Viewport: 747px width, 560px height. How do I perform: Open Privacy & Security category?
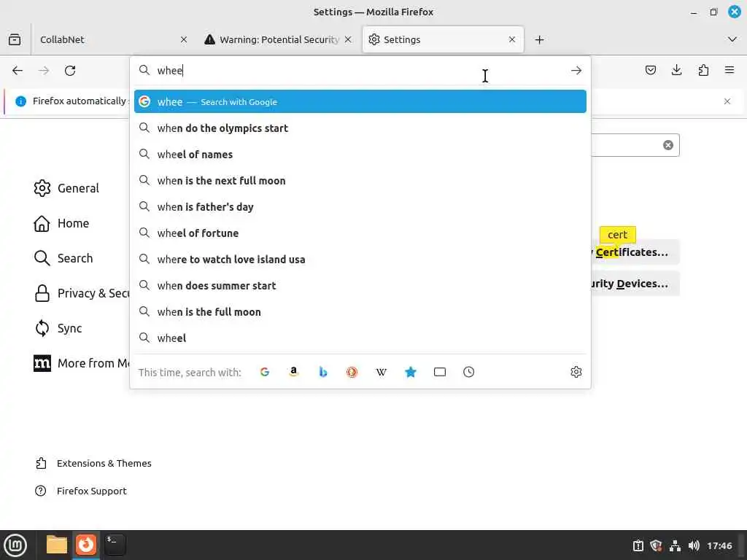(82, 293)
